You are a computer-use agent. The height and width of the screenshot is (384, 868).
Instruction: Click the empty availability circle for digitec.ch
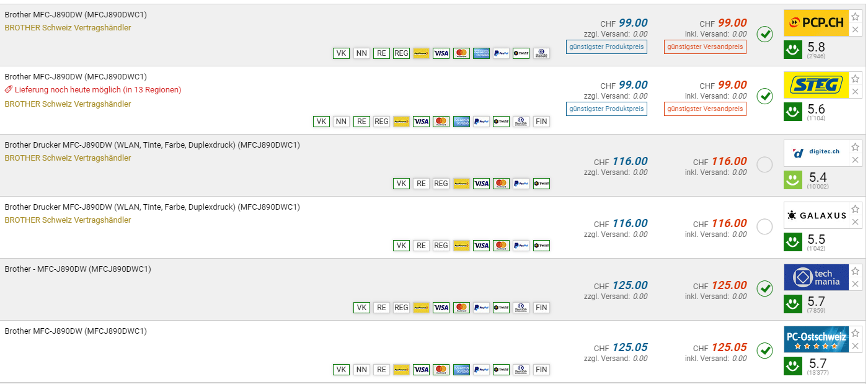(x=765, y=164)
